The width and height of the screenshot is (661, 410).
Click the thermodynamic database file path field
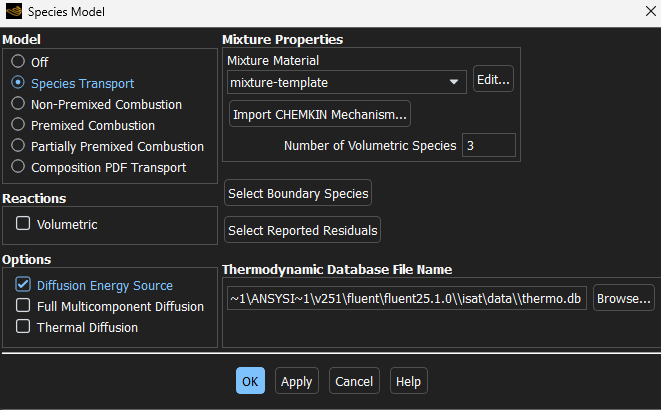tap(405, 298)
